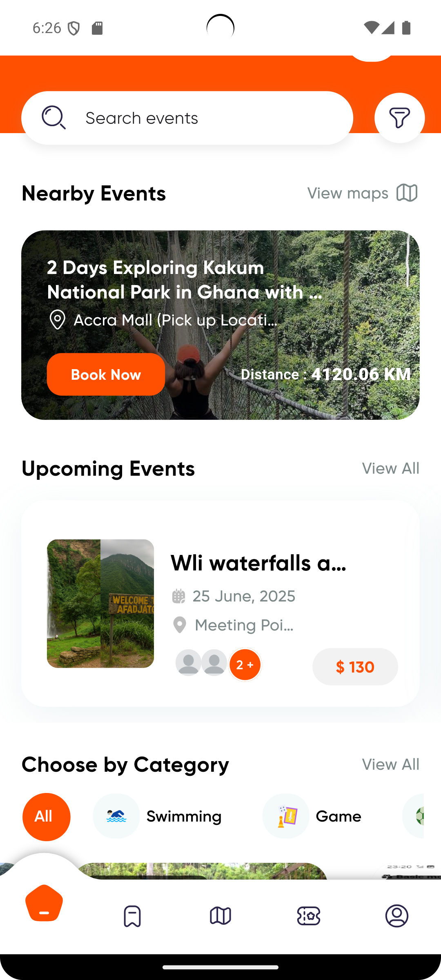View All categories
Screen dimensions: 441x980
pos(390,764)
